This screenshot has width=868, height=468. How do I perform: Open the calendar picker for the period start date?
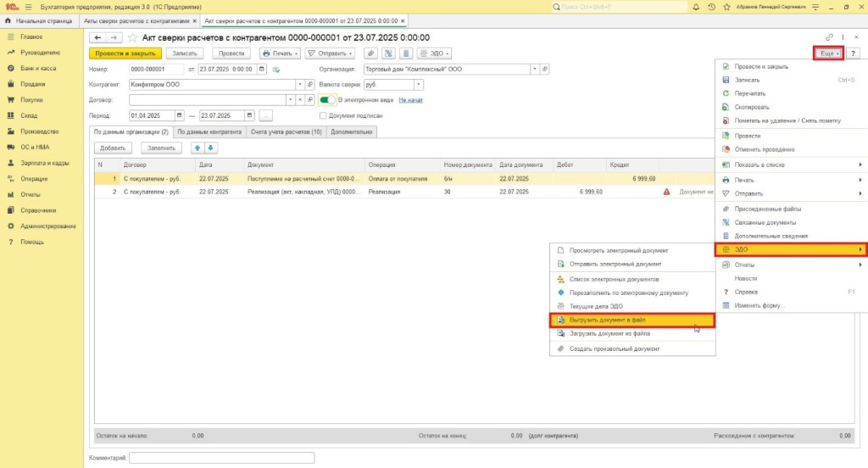[x=179, y=115]
